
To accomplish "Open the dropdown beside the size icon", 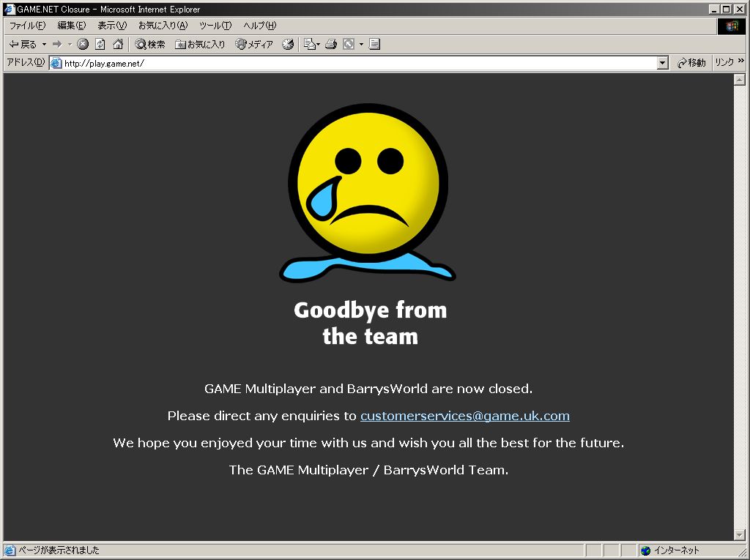I will tap(361, 45).
